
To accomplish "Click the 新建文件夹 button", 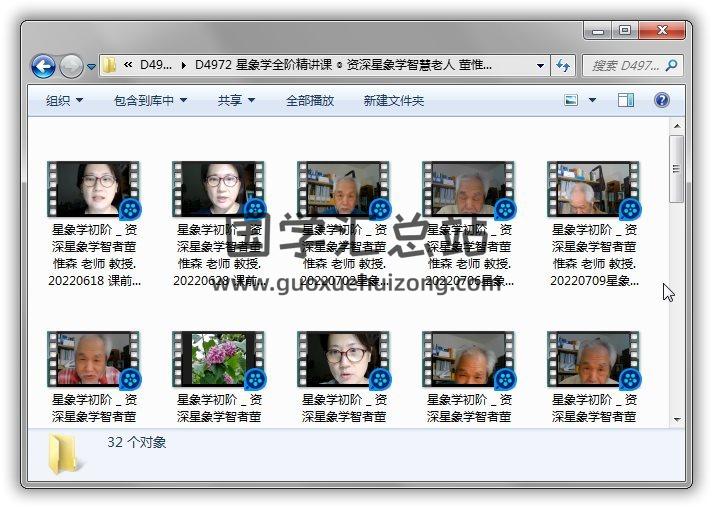I will coord(393,100).
